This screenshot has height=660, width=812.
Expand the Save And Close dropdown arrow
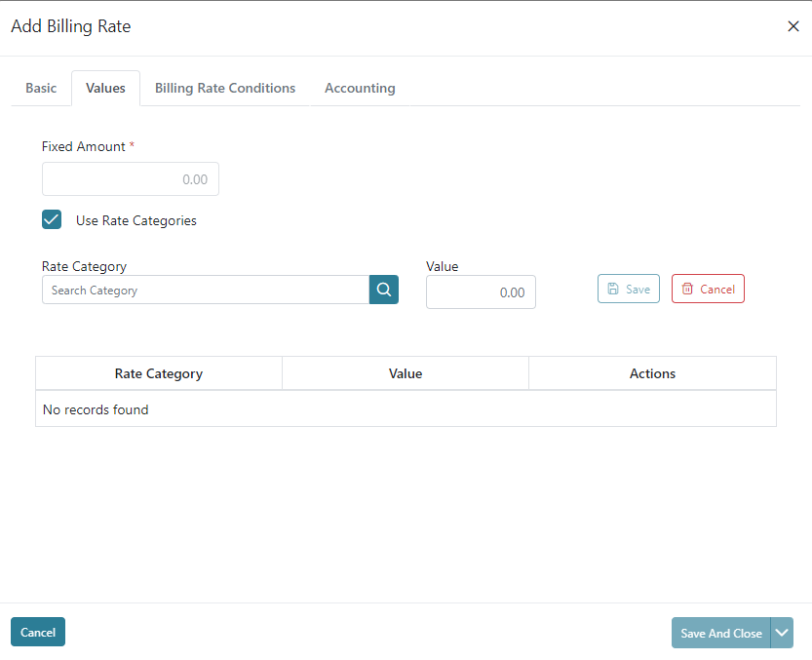(782, 633)
